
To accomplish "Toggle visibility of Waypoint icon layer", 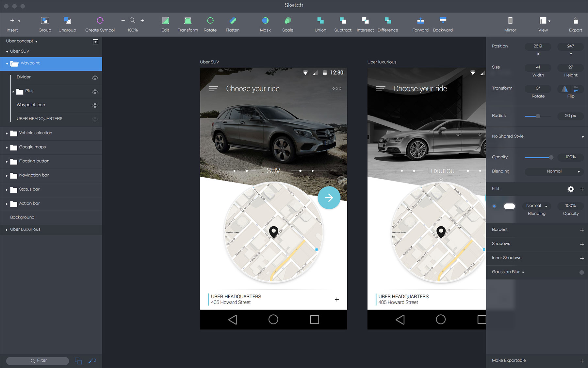I will pos(95,105).
